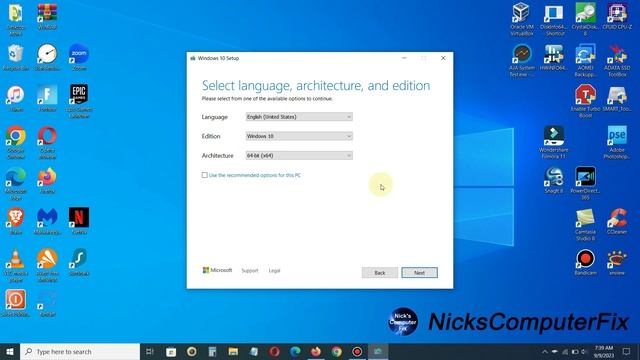
Task: Select the PowerDirector 365 desktop shortcut
Action: click(x=585, y=183)
